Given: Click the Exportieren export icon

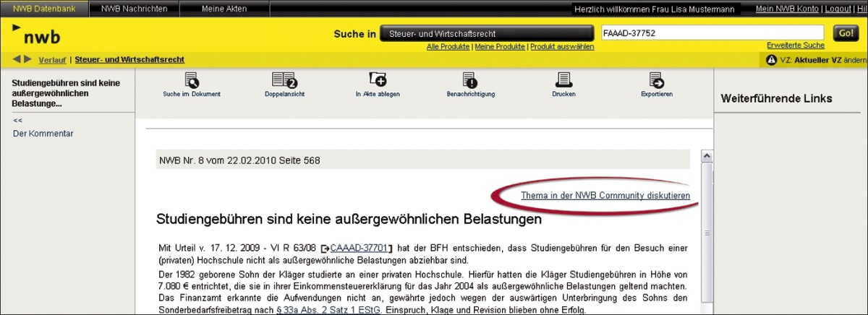Looking at the screenshot, I should tap(656, 79).
